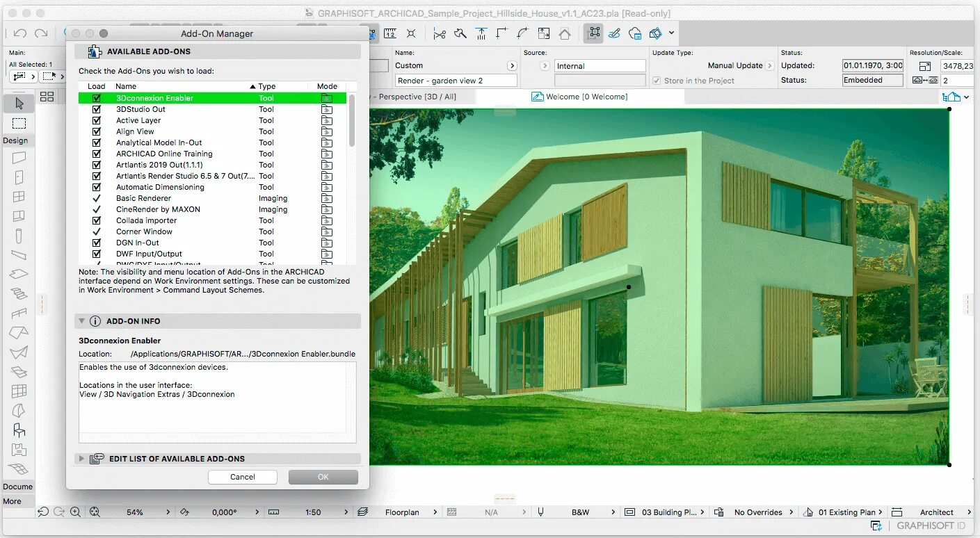
Task: Open the B&W pen set dropdown
Action: click(x=613, y=512)
